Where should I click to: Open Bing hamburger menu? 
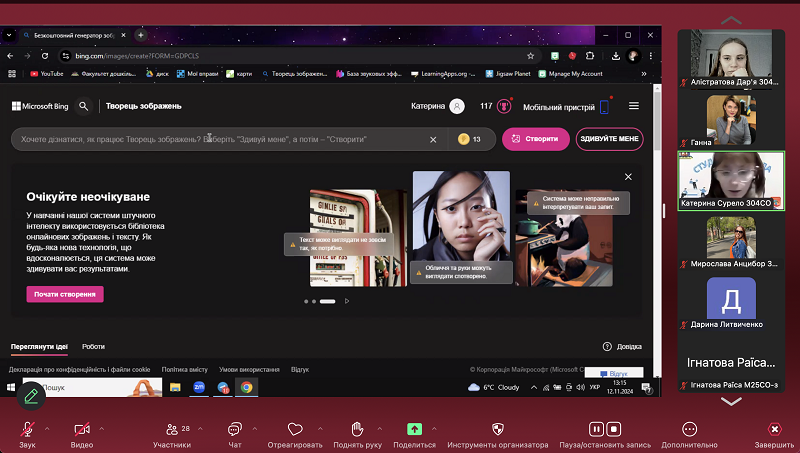point(634,106)
